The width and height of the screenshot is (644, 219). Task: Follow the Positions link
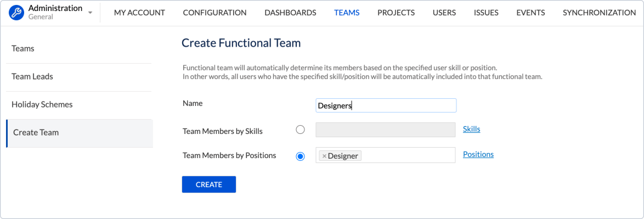[x=478, y=154]
